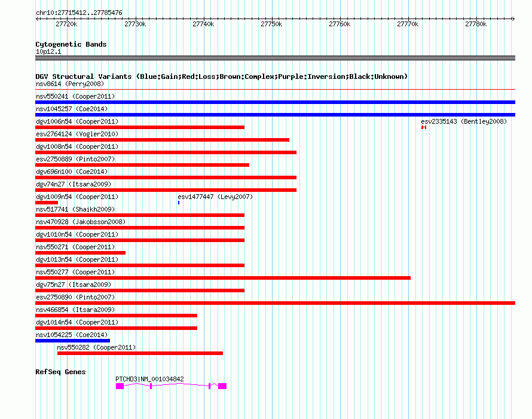Click the 27760k ruler label
The height and width of the screenshot is (419, 532).
[340, 24]
